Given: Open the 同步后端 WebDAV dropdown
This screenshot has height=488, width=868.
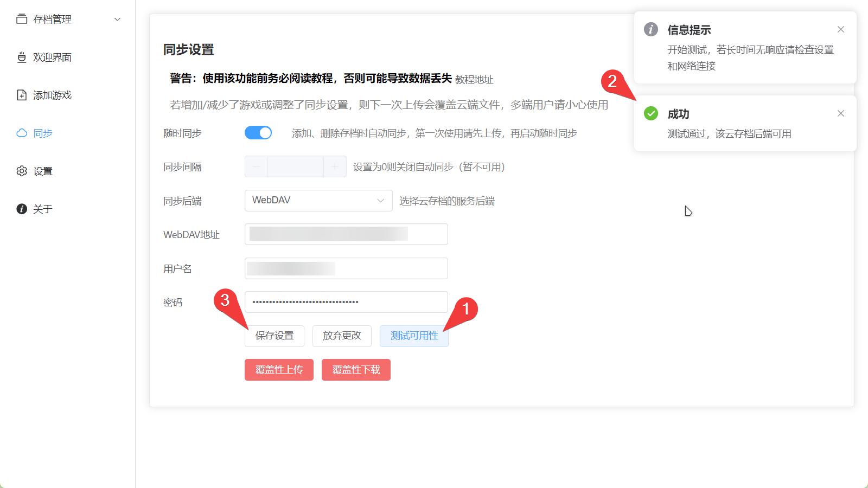Looking at the screenshot, I should coord(318,200).
